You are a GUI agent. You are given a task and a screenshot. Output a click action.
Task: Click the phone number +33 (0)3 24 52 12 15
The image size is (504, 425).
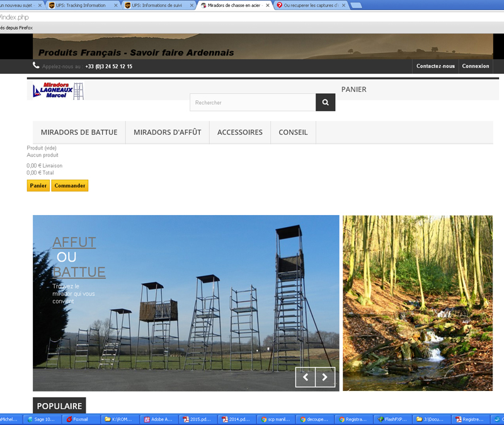[108, 66]
